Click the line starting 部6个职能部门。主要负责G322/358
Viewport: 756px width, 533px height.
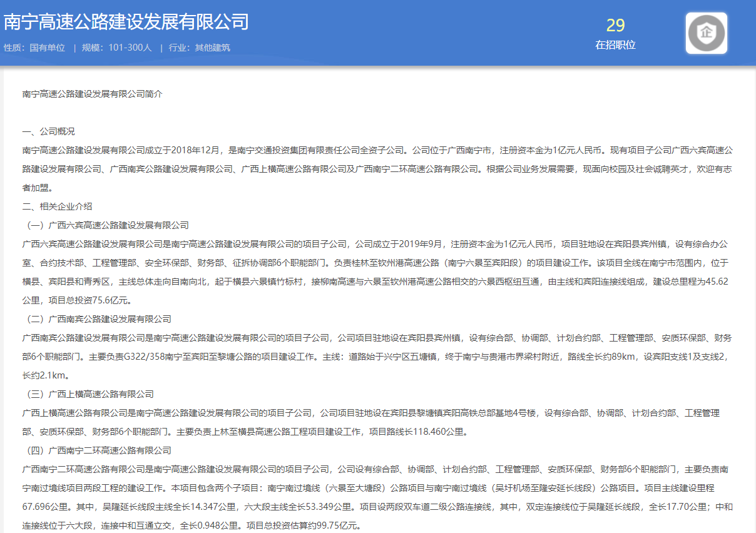coord(377,357)
